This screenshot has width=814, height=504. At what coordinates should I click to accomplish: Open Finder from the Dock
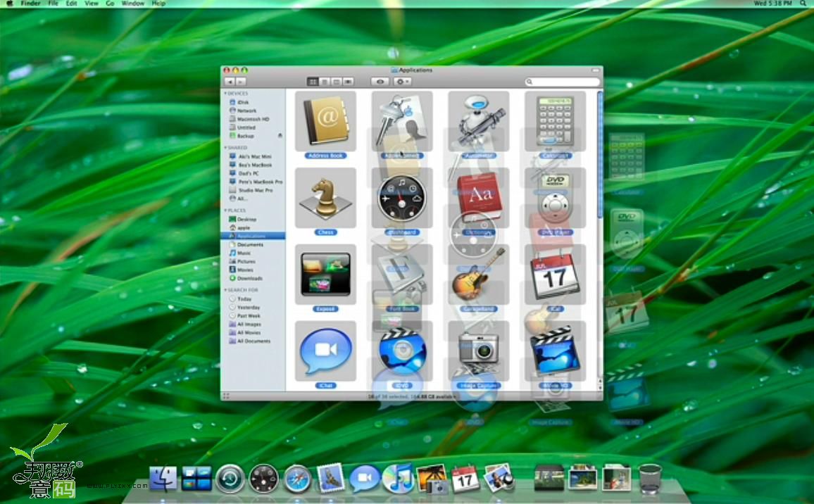click(x=163, y=479)
